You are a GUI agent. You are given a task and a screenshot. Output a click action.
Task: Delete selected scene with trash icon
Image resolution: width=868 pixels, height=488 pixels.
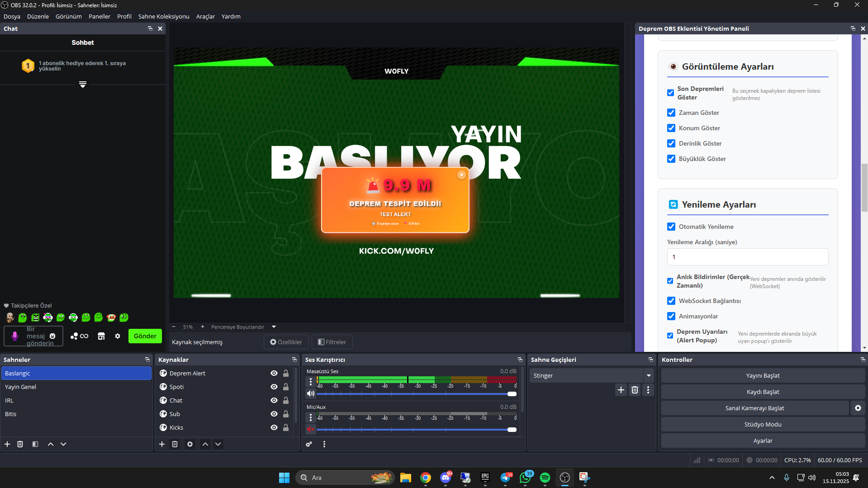click(x=20, y=444)
